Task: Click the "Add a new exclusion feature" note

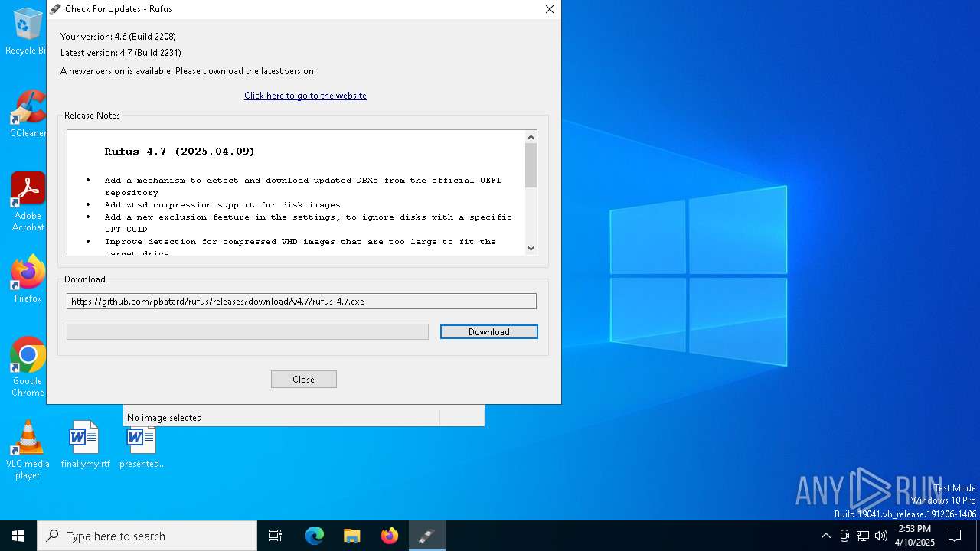Action: (x=309, y=223)
